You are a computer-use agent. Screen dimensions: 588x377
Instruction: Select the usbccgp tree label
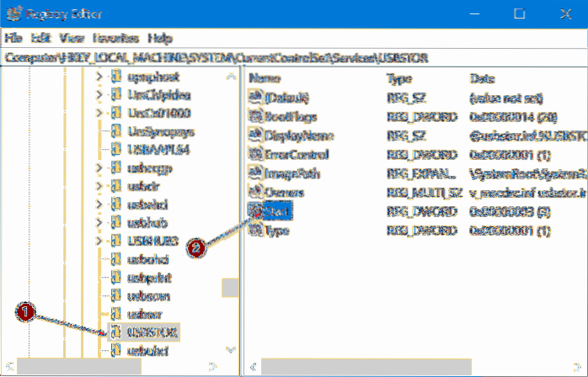pos(149,168)
